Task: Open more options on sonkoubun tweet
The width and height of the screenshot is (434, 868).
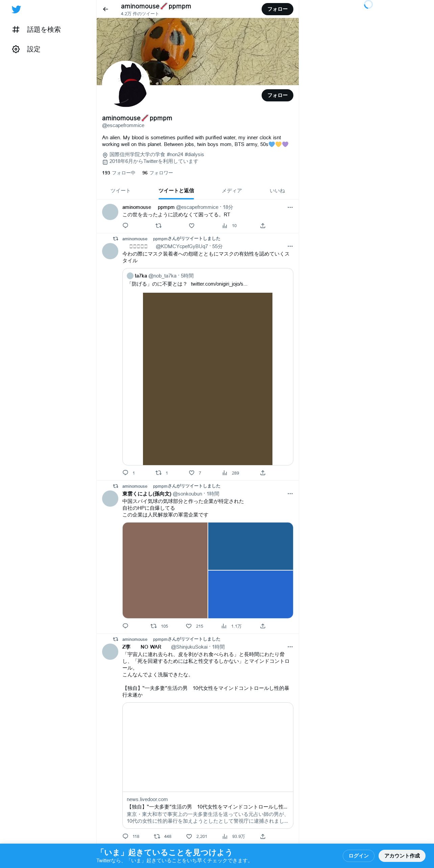Action: coord(290,493)
